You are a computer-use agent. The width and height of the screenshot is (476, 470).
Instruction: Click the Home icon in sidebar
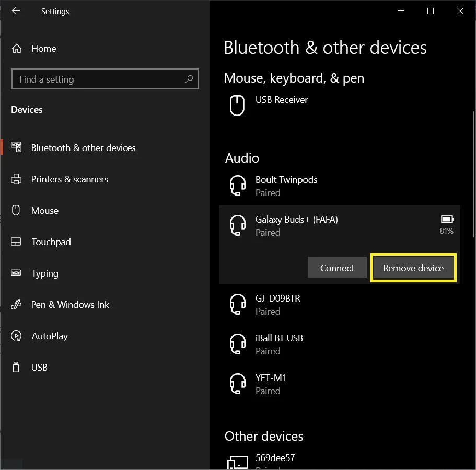click(x=17, y=49)
